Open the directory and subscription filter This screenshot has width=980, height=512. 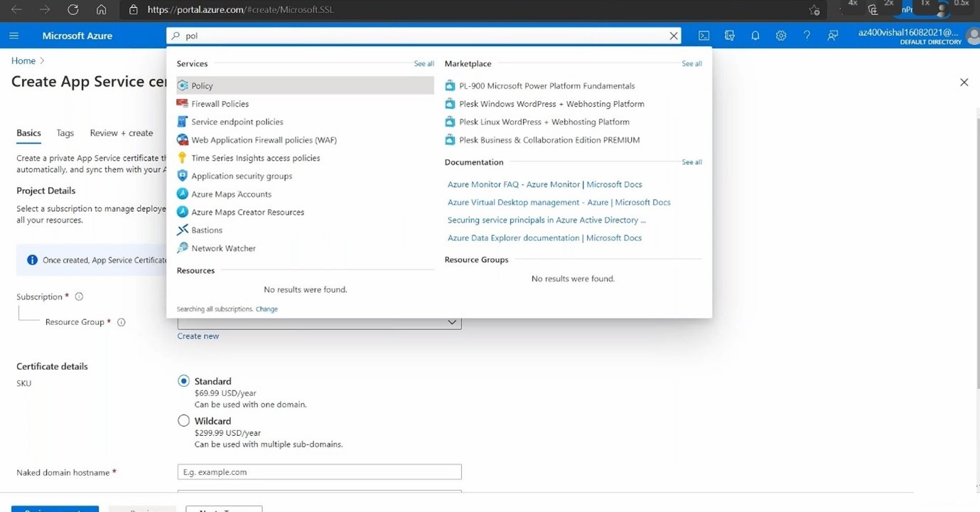point(729,36)
